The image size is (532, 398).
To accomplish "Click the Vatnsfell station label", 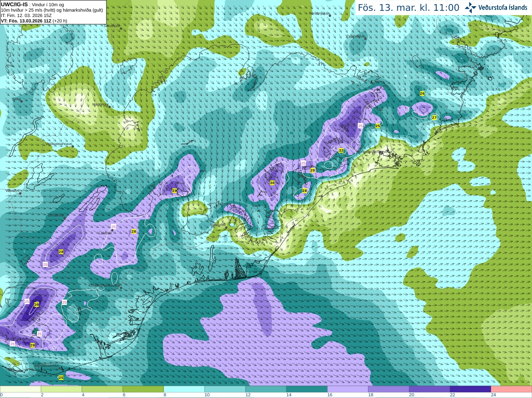I will [x=12, y=191].
